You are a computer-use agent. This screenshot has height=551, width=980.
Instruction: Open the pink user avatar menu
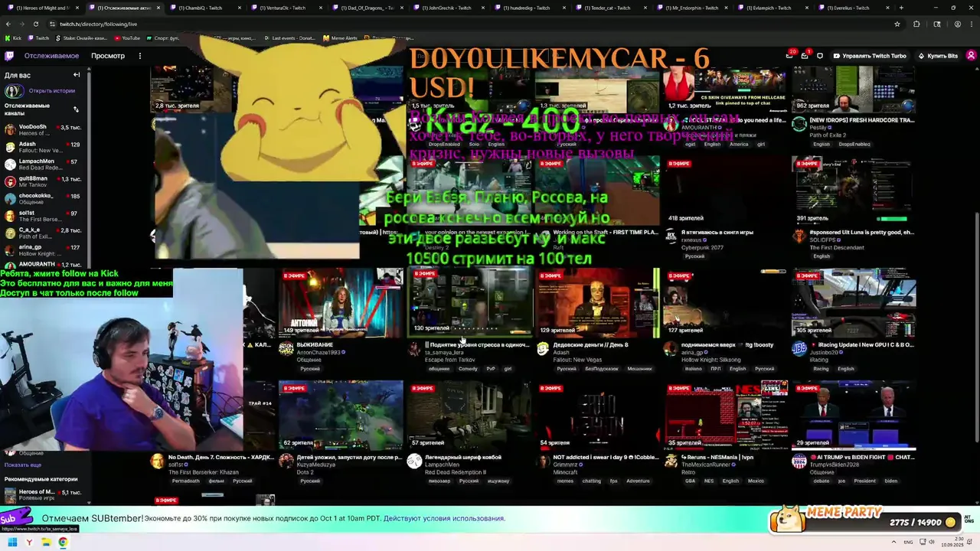pyautogui.click(x=971, y=56)
